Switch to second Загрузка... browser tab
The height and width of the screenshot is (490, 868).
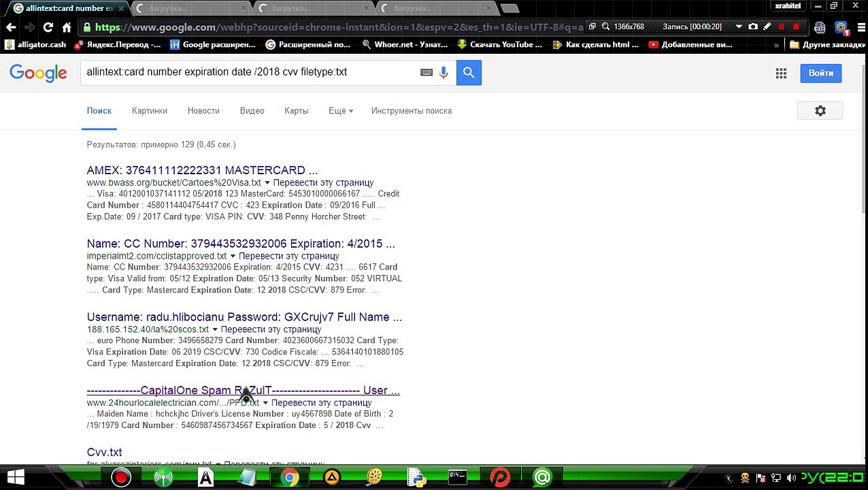coord(310,8)
